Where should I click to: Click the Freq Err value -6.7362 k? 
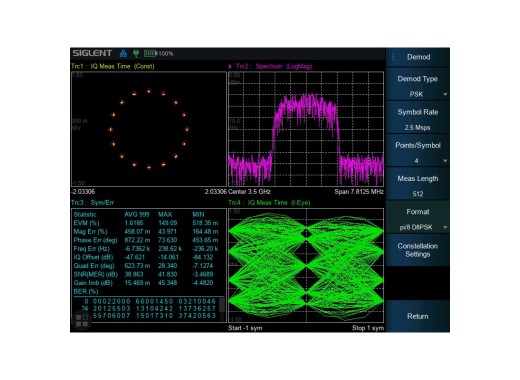(x=137, y=249)
